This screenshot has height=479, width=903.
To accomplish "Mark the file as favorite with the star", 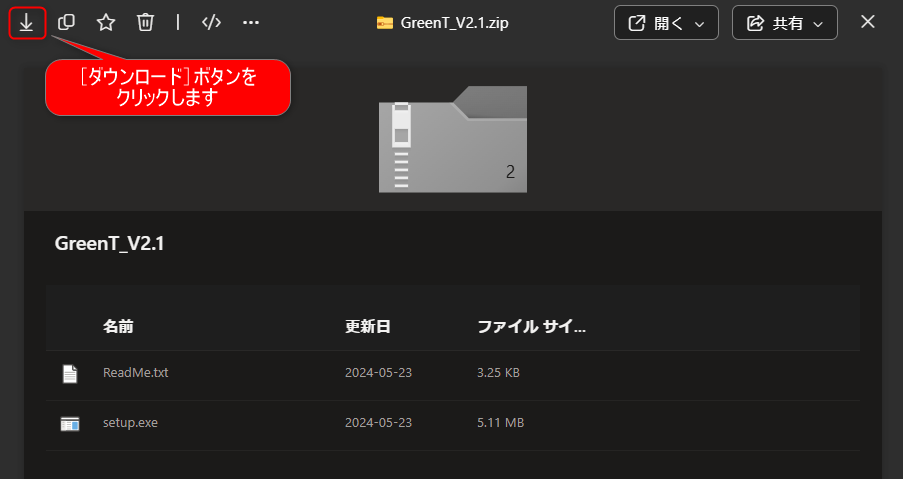I will 106,22.
